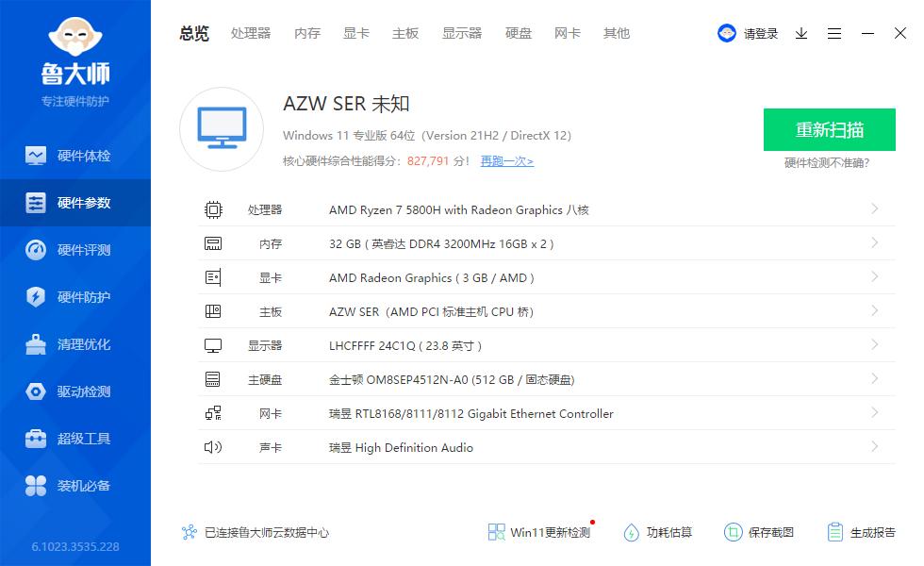Switch to the top 显卡 tab
Screen dimensions: 924x566
click(x=356, y=34)
